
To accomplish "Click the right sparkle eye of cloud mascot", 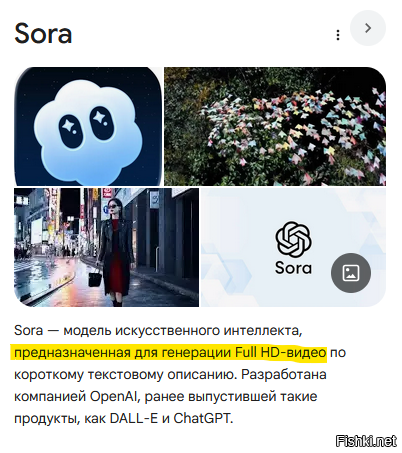I will coord(101,123).
